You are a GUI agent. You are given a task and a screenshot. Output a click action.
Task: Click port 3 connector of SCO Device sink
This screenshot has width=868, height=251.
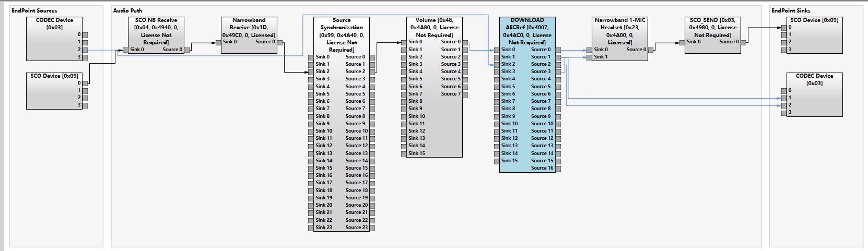tap(784, 50)
